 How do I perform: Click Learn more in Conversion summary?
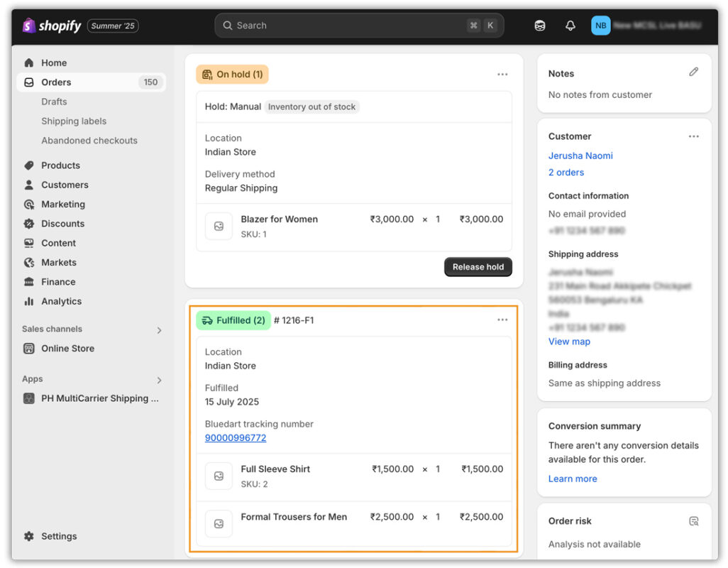(573, 479)
